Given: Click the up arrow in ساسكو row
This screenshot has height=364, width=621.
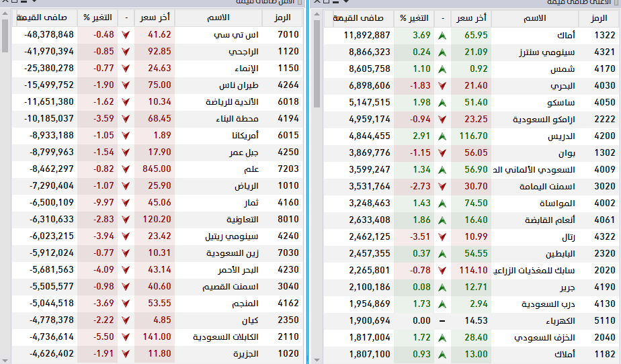Looking at the screenshot, I should pos(442,103).
